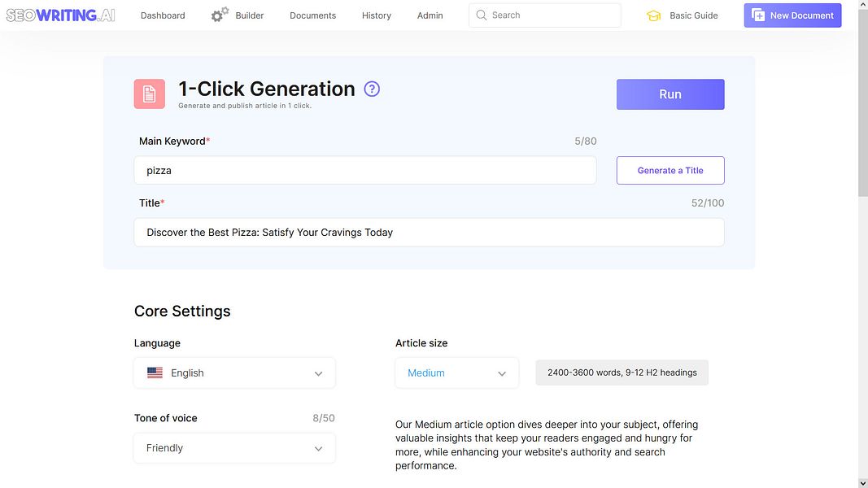Open the help question mark next to 1-Click Generation

(x=372, y=88)
